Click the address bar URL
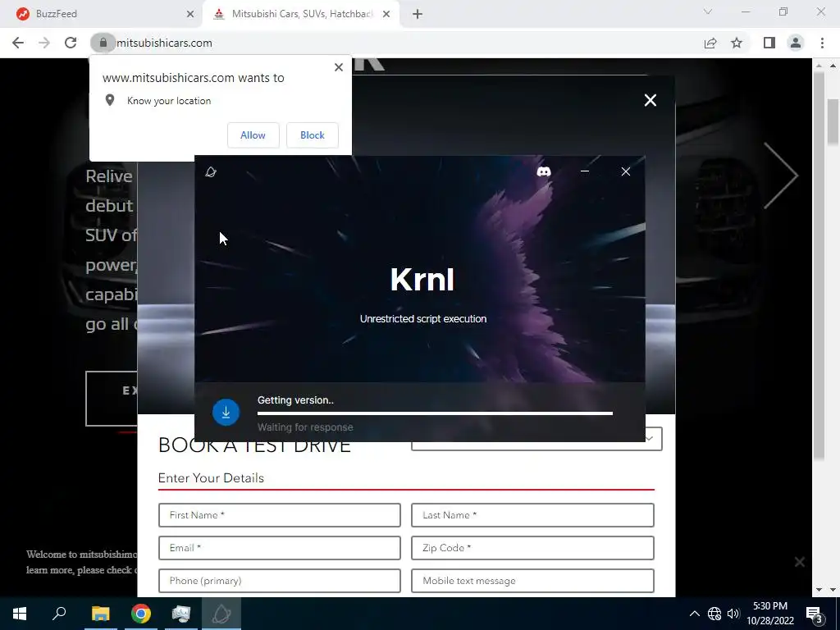Screen dimensions: 840x630 point(164,43)
